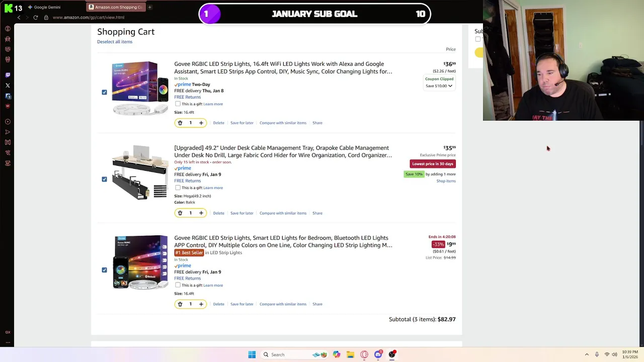644x362 pixels.
Task: Increase quantity of WiFi LED Strip Lights
Action: [201, 123]
